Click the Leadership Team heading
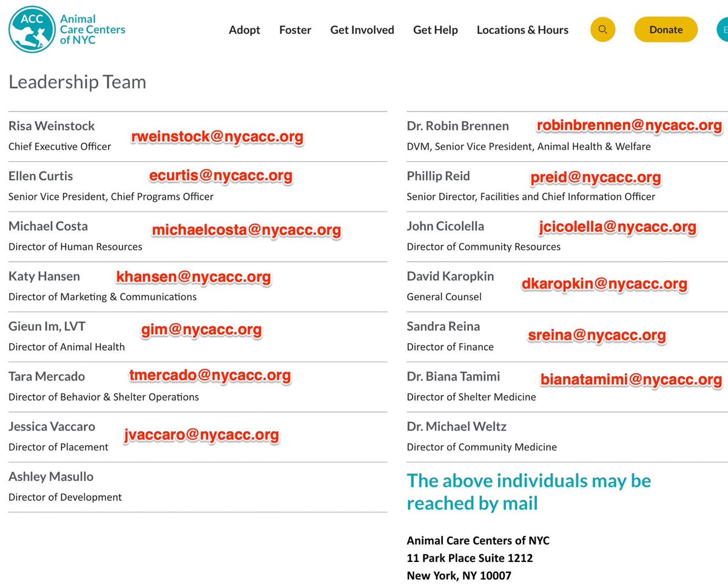This screenshot has width=728, height=585. point(78,82)
